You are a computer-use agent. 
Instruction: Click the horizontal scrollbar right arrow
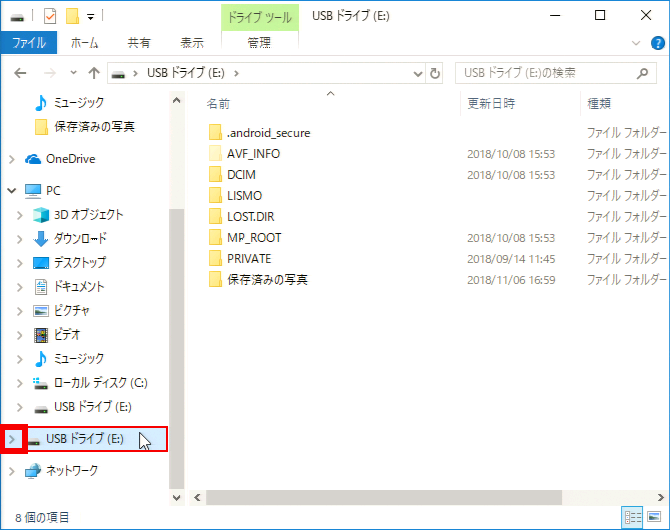coord(661,498)
